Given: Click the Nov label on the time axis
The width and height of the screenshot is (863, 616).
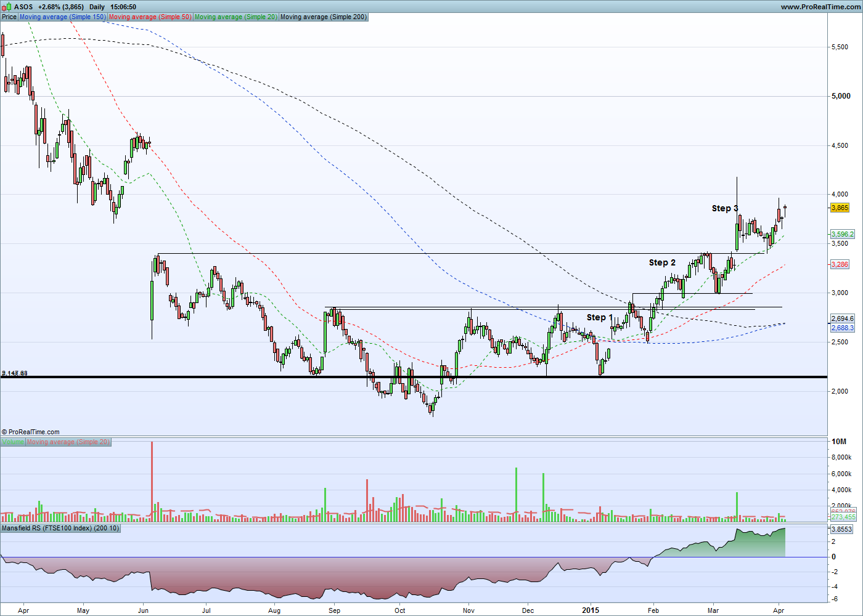Looking at the screenshot, I should coord(468,611).
